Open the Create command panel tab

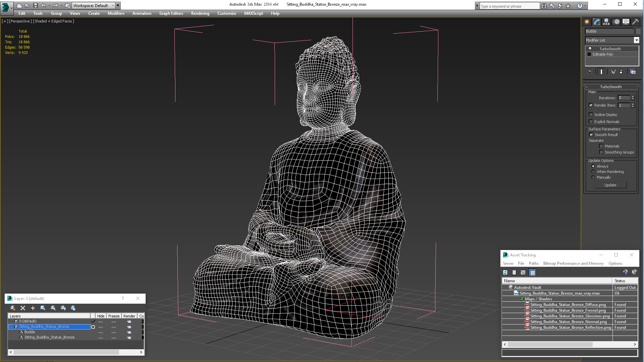(587, 22)
